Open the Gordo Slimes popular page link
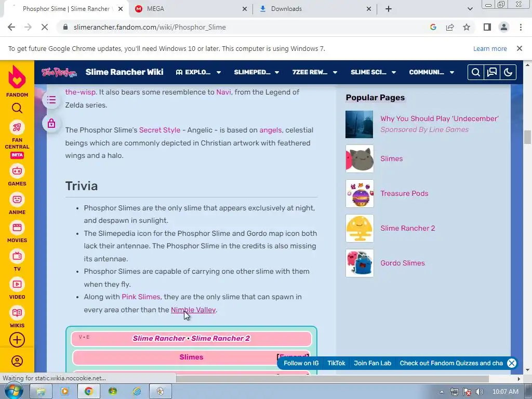Image resolution: width=532 pixels, height=399 pixels. point(403,263)
